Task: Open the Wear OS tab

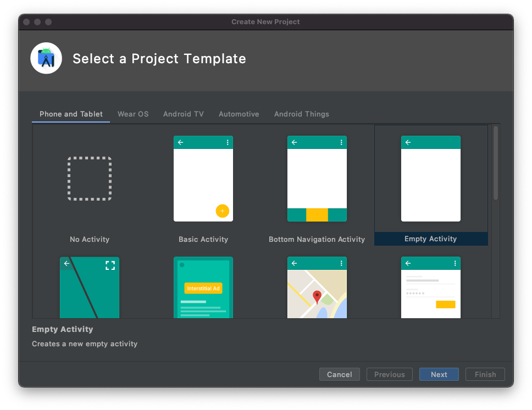Action: click(x=133, y=114)
